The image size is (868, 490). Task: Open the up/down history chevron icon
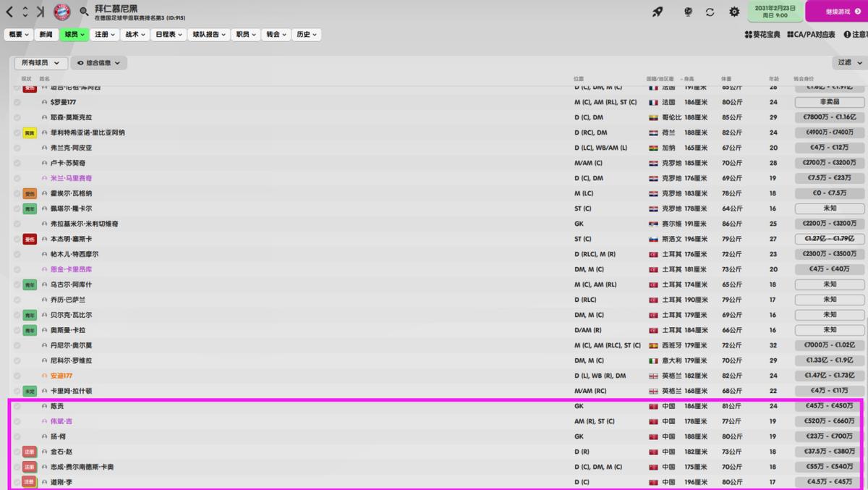pos(25,12)
